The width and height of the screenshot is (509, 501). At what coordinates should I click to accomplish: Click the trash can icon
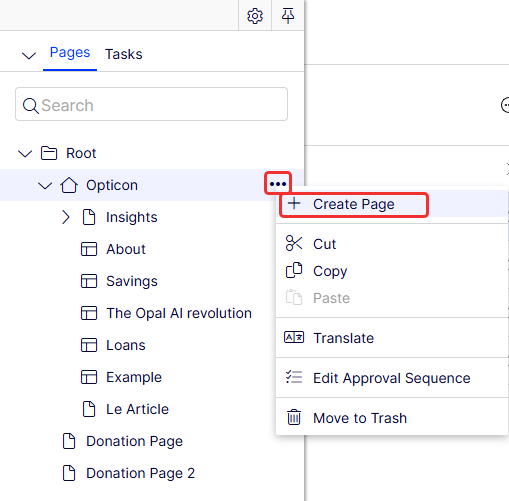coord(294,417)
